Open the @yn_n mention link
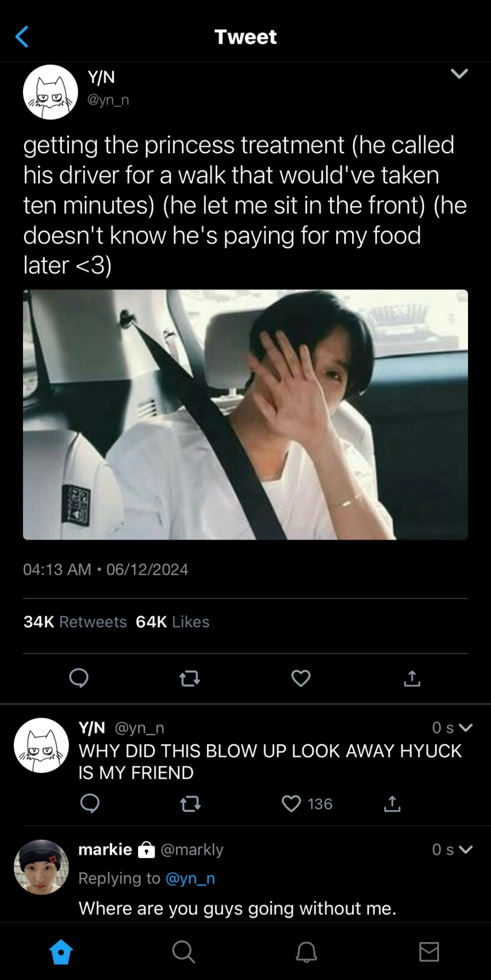Viewport: 491px width, 980px height. pyautogui.click(x=190, y=878)
